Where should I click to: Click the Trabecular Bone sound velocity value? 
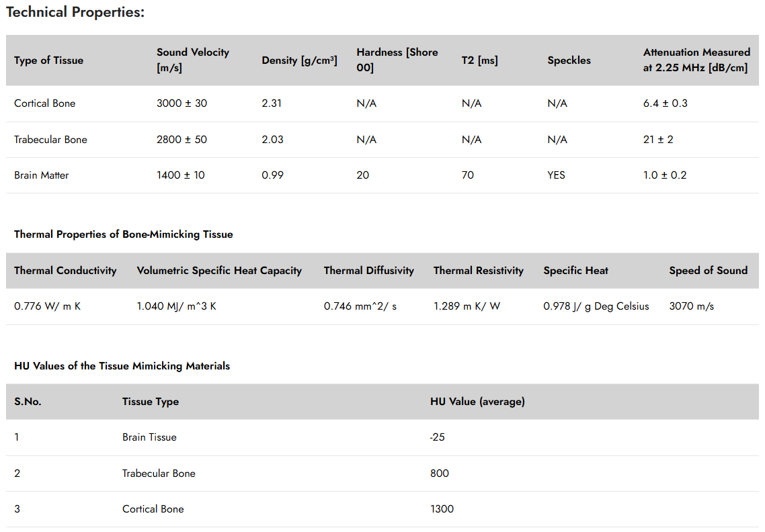pyautogui.click(x=182, y=140)
